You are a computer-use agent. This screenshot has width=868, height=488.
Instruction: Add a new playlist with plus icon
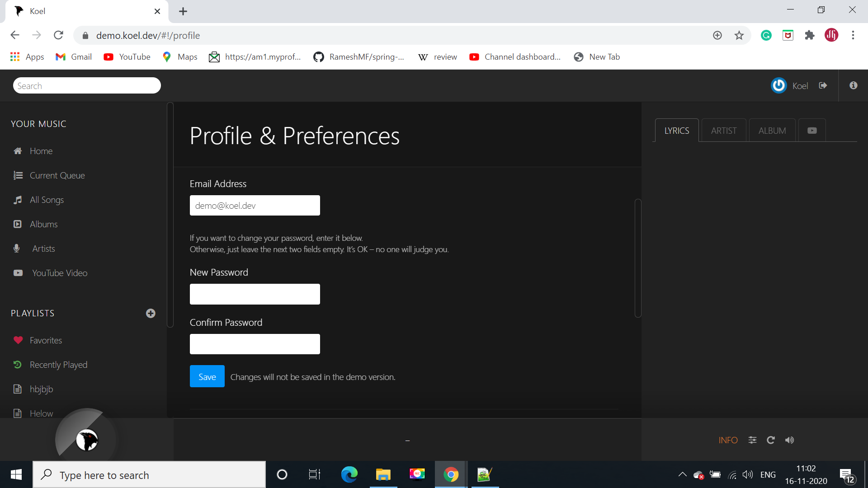pyautogui.click(x=151, y=313)
